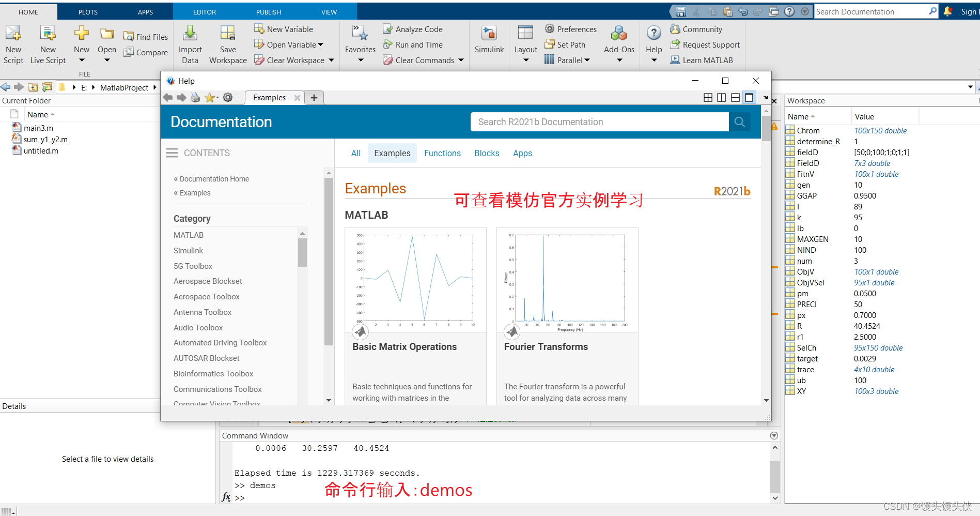Expand the Clear Commands dropdown
Viewport: 980px width, 516px height.
pyautogui.click(x=461, y=60)
